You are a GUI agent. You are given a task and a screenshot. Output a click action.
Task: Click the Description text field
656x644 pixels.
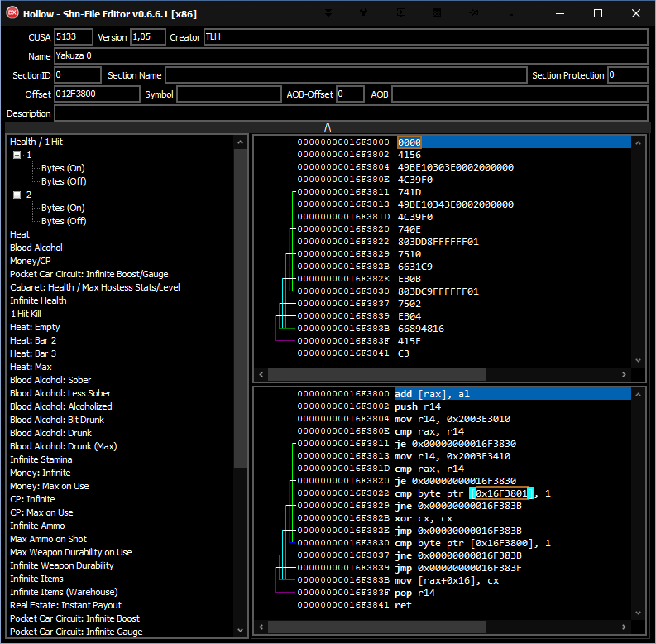tap(351, 113)
